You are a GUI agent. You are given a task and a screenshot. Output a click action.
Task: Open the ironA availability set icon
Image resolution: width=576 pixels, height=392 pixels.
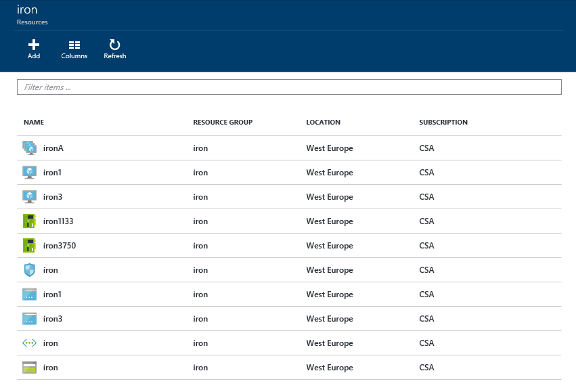29,148
